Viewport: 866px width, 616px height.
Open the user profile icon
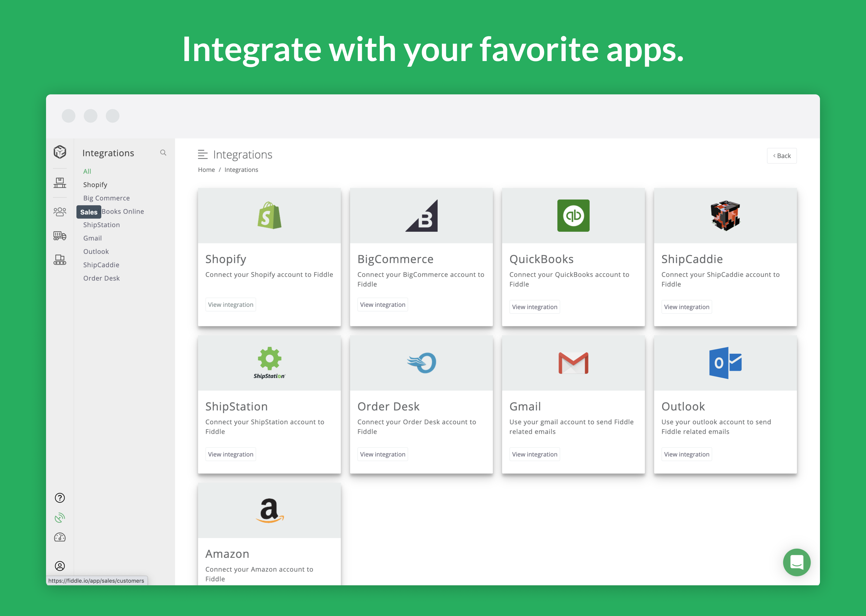(x=60, y=566)
